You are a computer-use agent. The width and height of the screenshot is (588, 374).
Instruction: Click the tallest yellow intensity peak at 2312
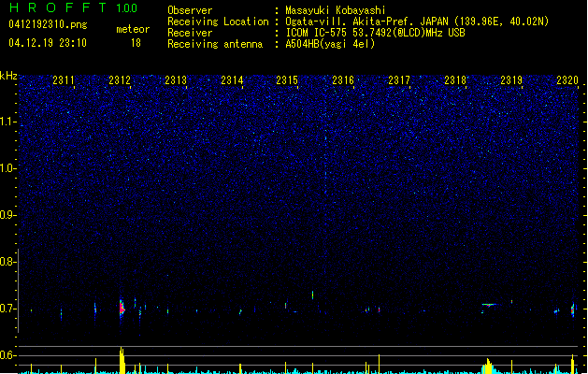tap(122, 361)
